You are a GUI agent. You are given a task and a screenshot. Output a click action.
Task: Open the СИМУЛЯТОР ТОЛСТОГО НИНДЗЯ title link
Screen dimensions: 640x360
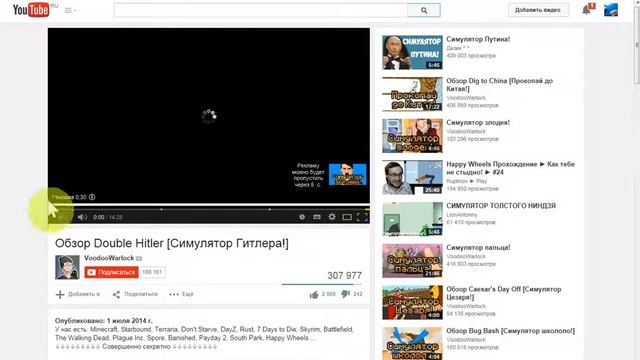point(501,206)
